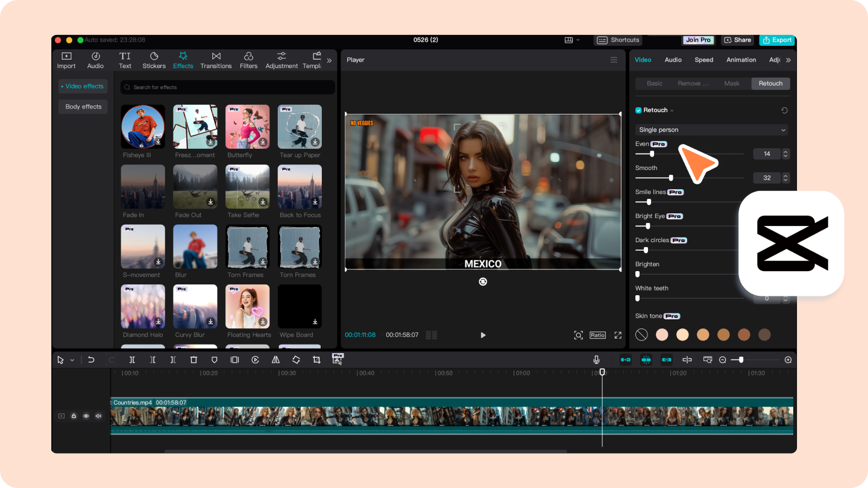Mute the Countries.mp4 track audio

pyautogui.click(x=98, y=416)
